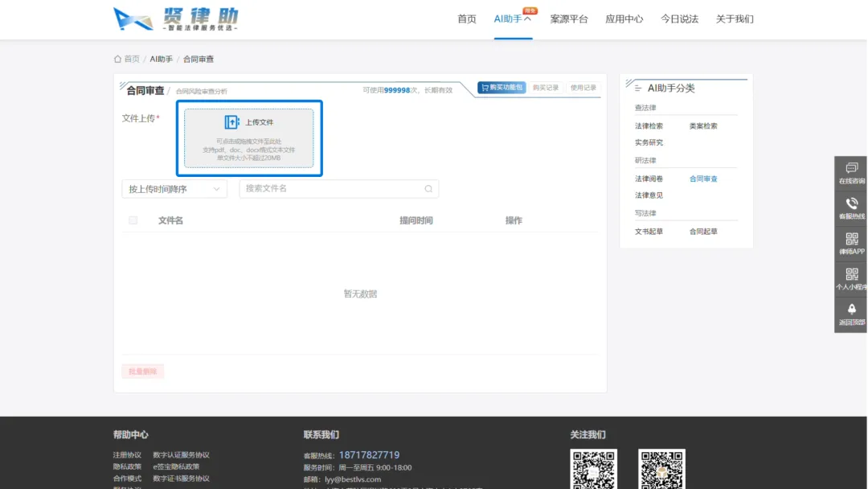
Task: Open 法律意见 in the sidebar
Action: (x=649, y=195)
